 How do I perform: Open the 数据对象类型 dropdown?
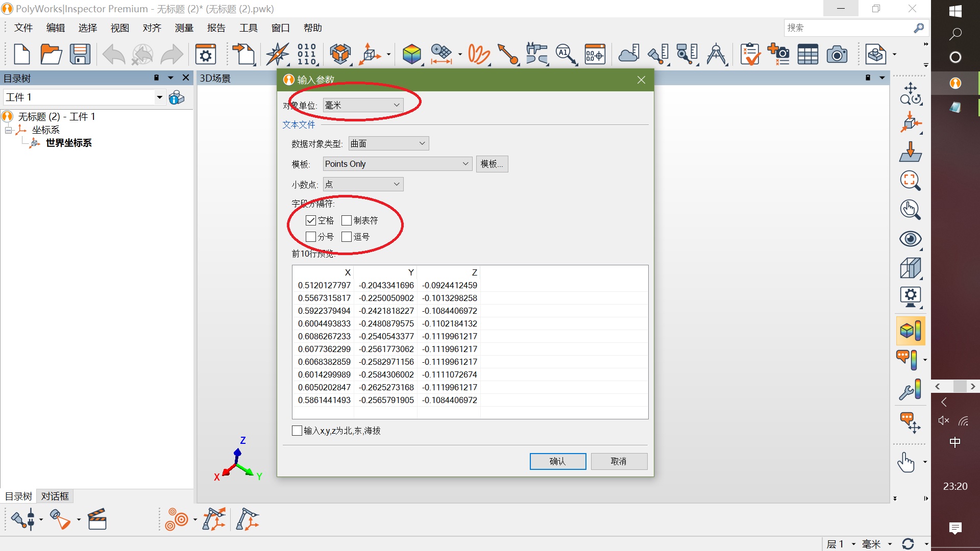coord(388,143)
